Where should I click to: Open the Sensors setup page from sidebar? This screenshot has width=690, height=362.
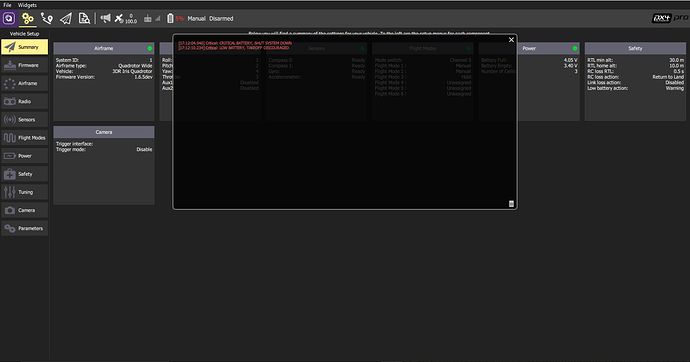click(25, 120)
